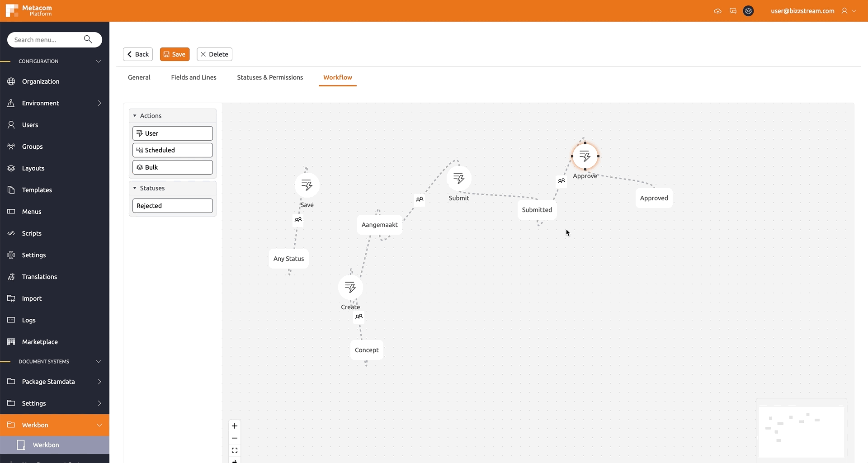
Task: Pick the Scheduled action item
Action: (x=173, y=150)
